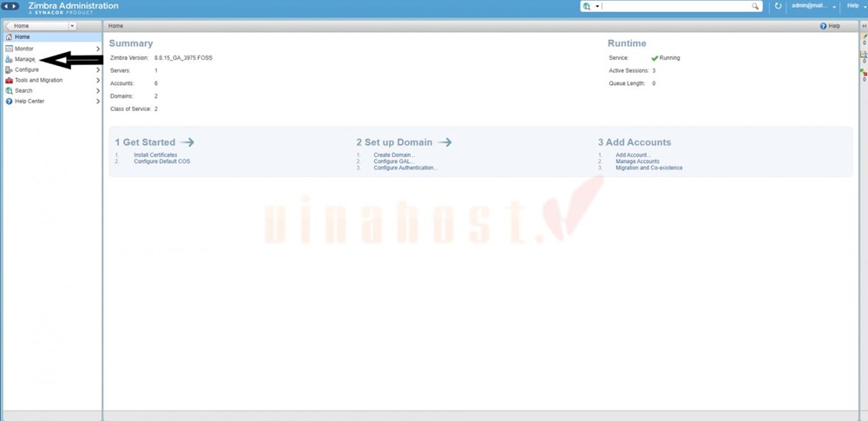Open Install Certificates link
This screenshot has height=421, width=868.
coord(155,155)
